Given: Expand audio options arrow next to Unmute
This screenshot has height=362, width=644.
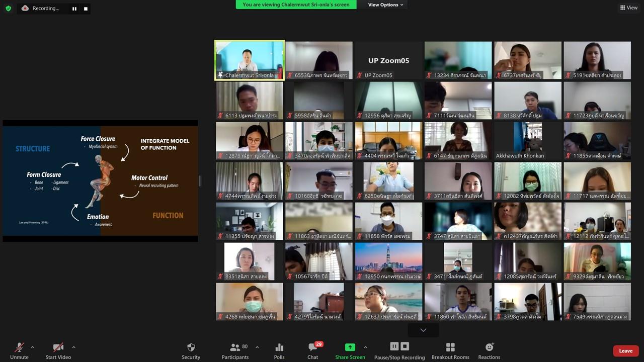Looking at the screenshot, I should pos(32,347).
